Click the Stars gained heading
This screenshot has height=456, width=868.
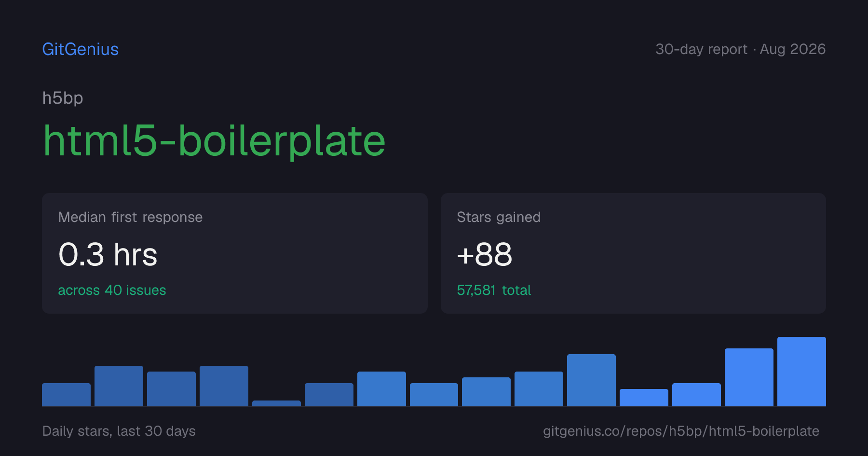coord(499,217)
